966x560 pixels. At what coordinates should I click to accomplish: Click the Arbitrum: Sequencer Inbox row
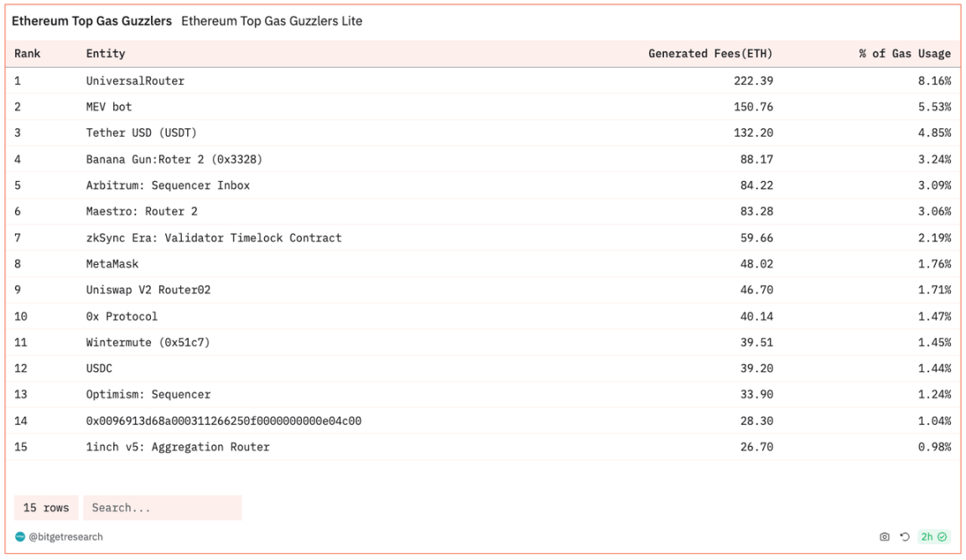(168, 185)
